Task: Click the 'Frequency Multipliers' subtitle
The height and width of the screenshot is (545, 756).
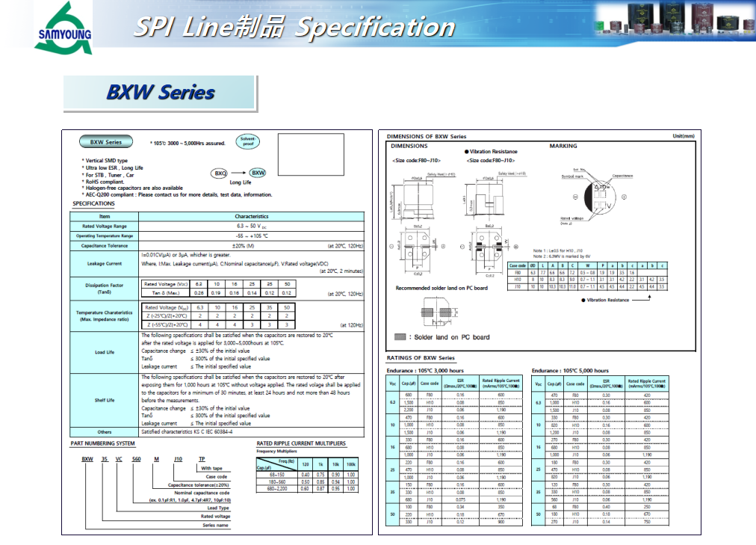Action: pos(276,452)
